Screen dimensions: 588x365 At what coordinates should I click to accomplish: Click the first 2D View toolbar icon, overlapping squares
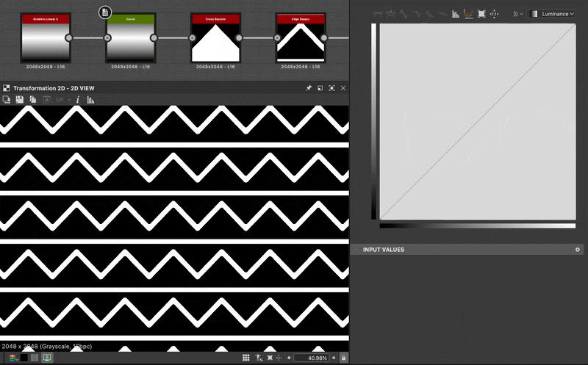point(7,100)
